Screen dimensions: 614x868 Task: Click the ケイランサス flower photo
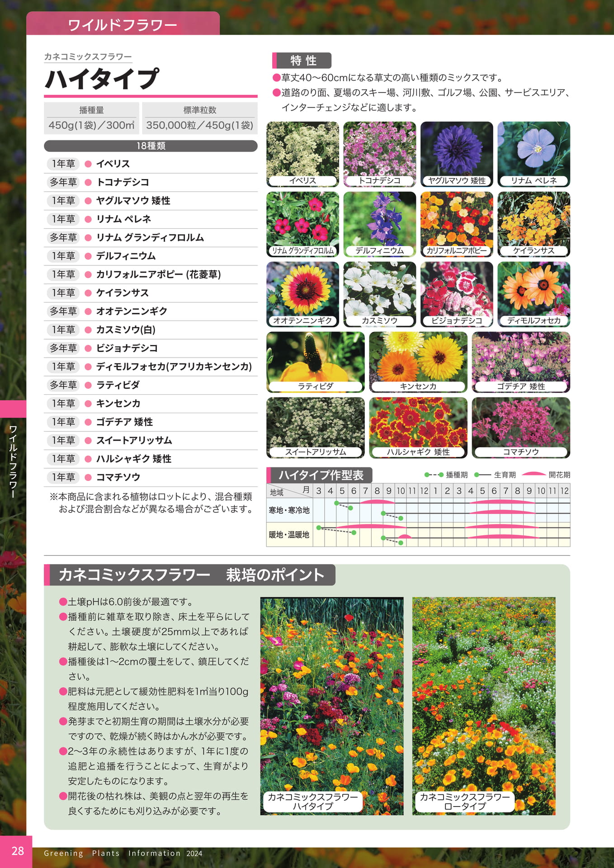(x=534, y=224)
